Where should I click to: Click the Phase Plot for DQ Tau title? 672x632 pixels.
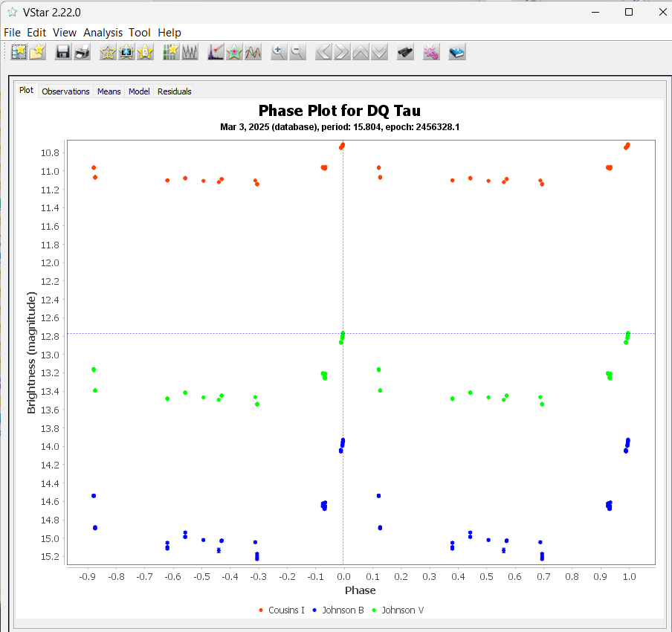[340, 111]
